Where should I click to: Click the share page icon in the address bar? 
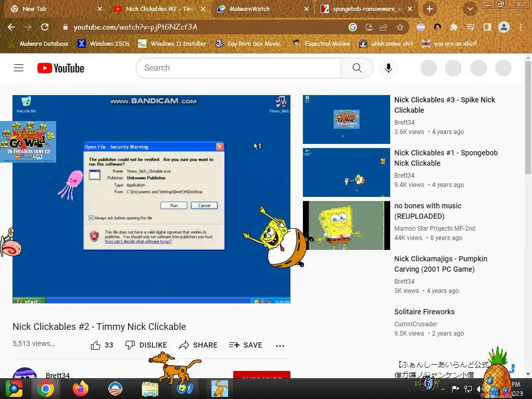click(x=384, y=27)
